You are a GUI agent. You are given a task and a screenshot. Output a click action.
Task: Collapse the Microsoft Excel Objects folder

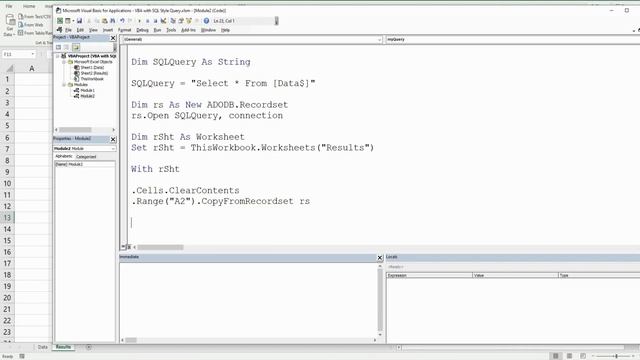pyautogui.click(x=64, y=62)
